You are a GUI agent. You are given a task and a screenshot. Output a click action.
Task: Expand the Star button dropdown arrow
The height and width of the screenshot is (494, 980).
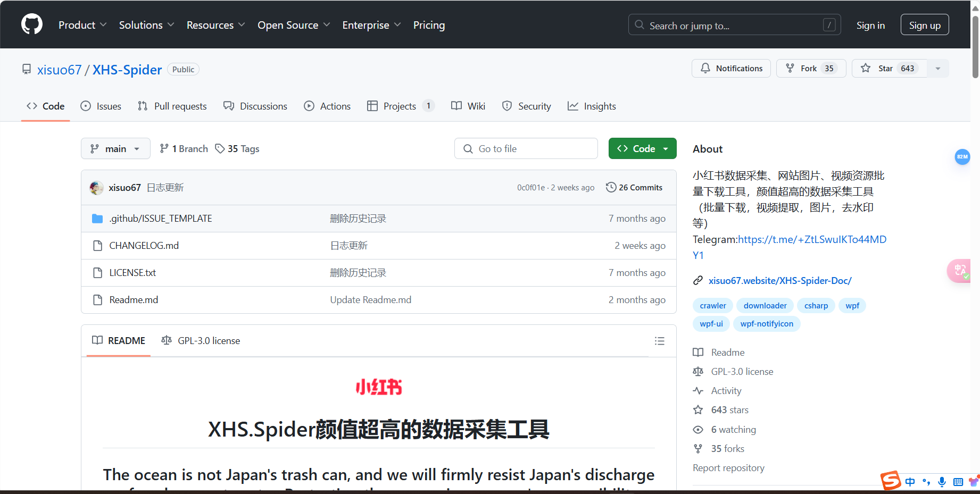(x=937, y=68)
